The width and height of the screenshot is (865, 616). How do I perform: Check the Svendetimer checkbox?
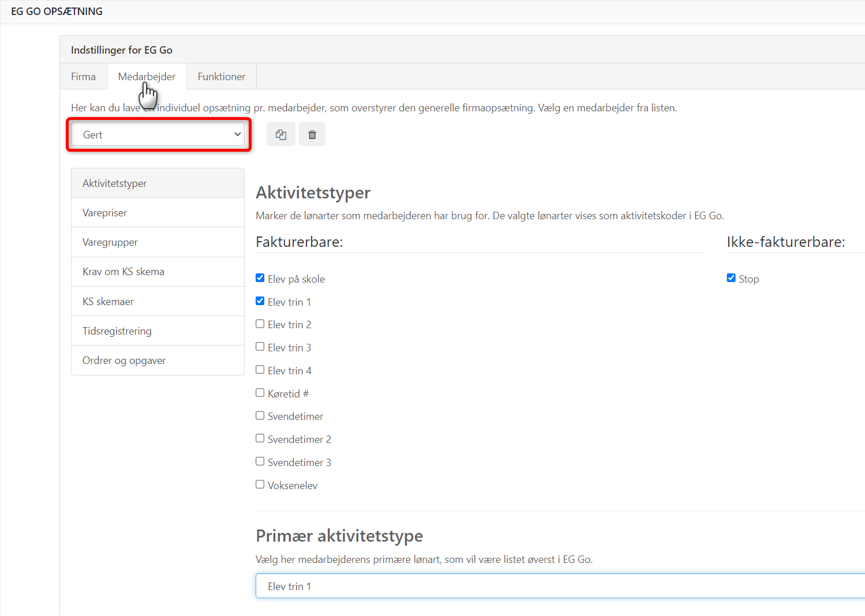point(260,416)
